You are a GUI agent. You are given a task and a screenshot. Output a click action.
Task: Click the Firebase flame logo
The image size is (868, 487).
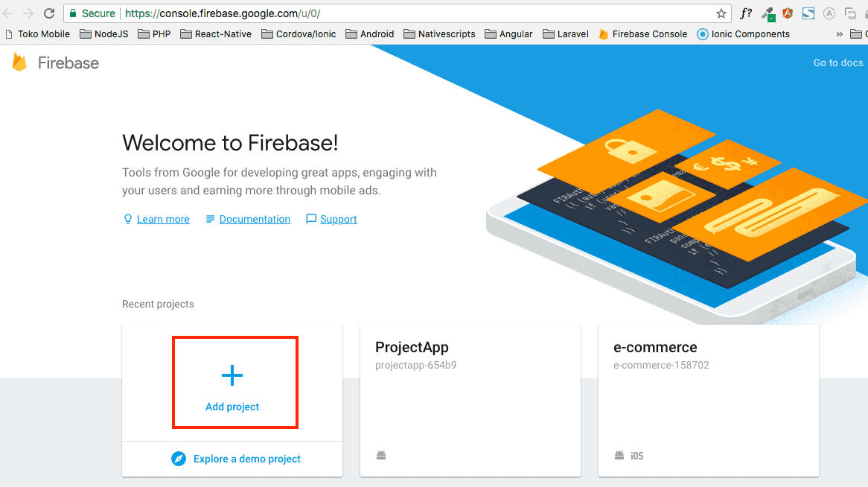tap(19, 63)
